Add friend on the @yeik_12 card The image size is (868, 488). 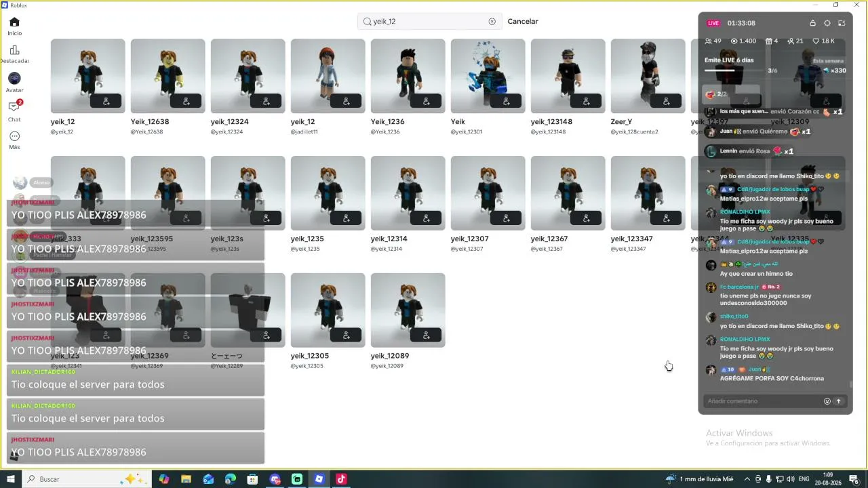[106, 102]
